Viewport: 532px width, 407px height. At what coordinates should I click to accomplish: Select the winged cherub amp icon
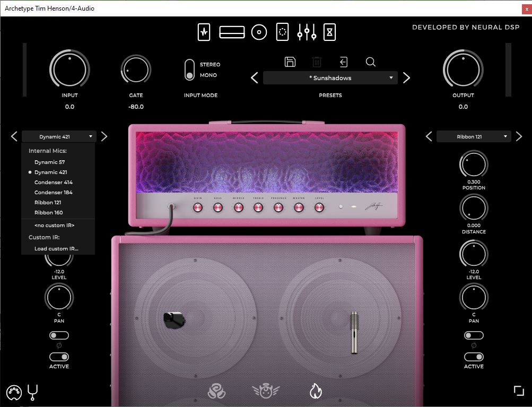point(266,391)
